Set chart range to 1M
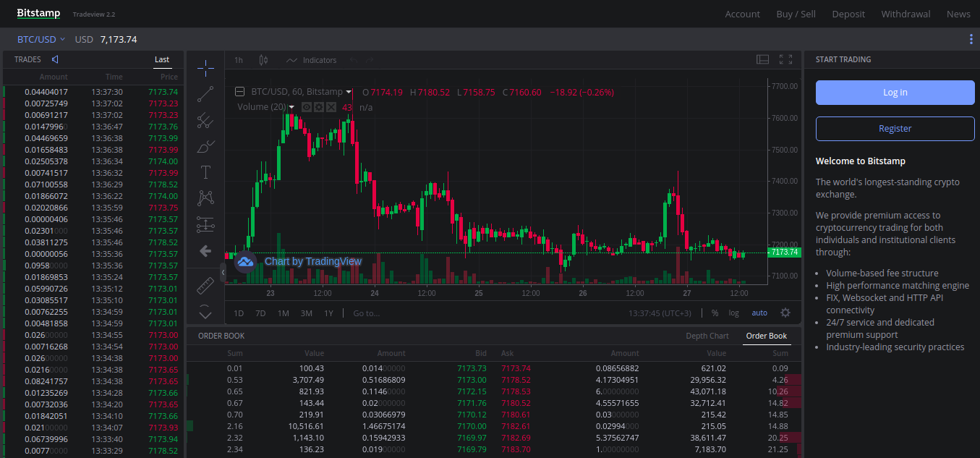Image resolution: width=980 pixels, height=458 pixels. point(284,313)
